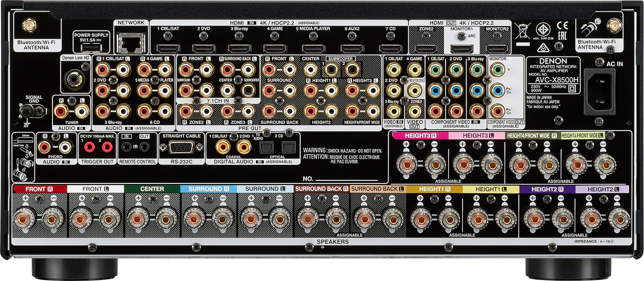Click the green CENTER speaker label
This screenshot has width=644, height=281.
tap(152, 189)
